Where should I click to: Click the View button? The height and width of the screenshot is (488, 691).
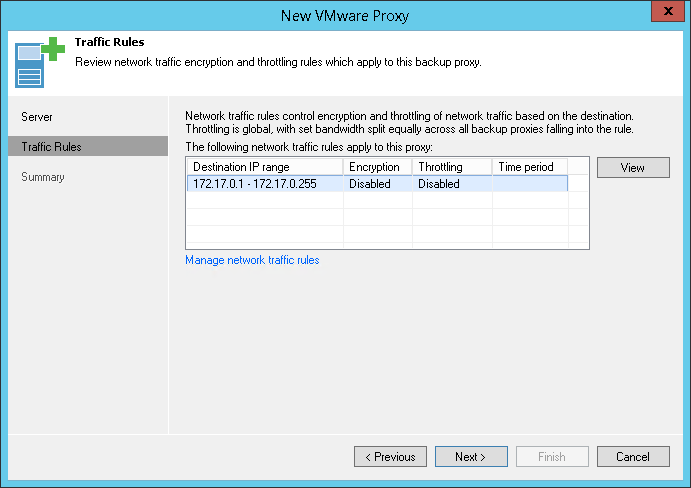click(633, 168)
